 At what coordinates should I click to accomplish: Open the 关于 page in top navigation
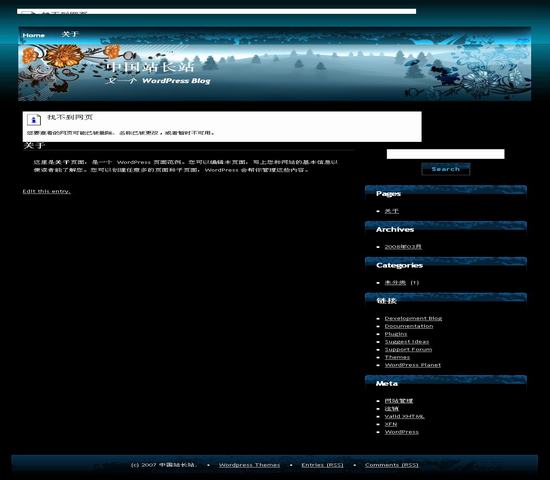[70, 34]
